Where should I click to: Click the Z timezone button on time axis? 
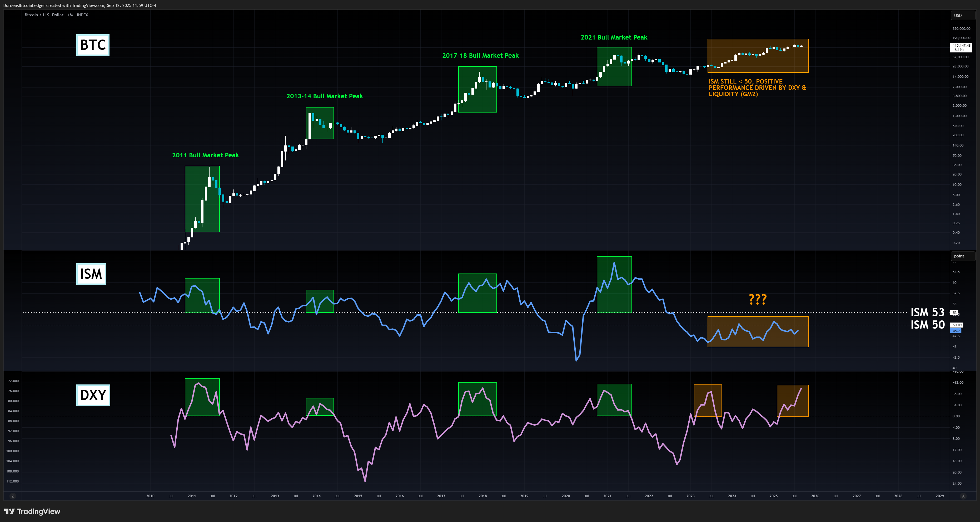[13, 496]
